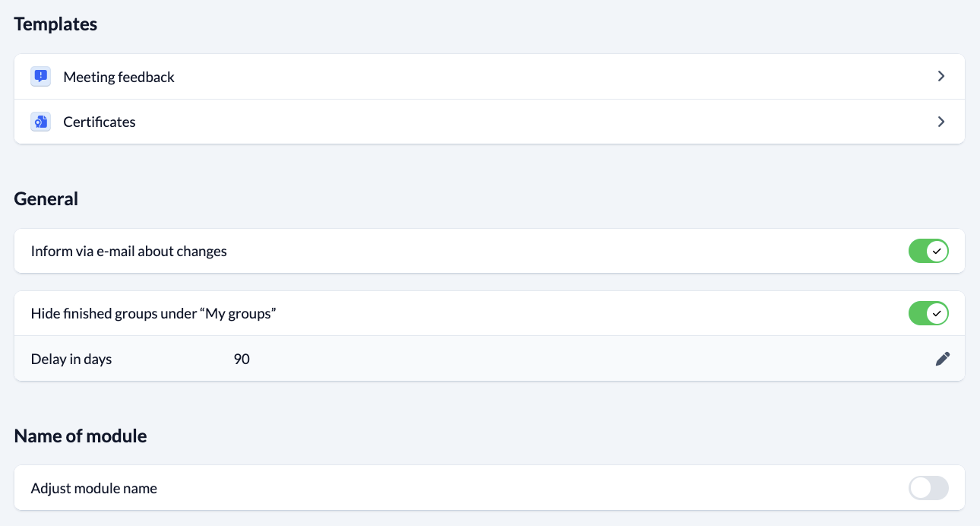
Task: Click the "Delay in days" label
Action: coord(71,359)
